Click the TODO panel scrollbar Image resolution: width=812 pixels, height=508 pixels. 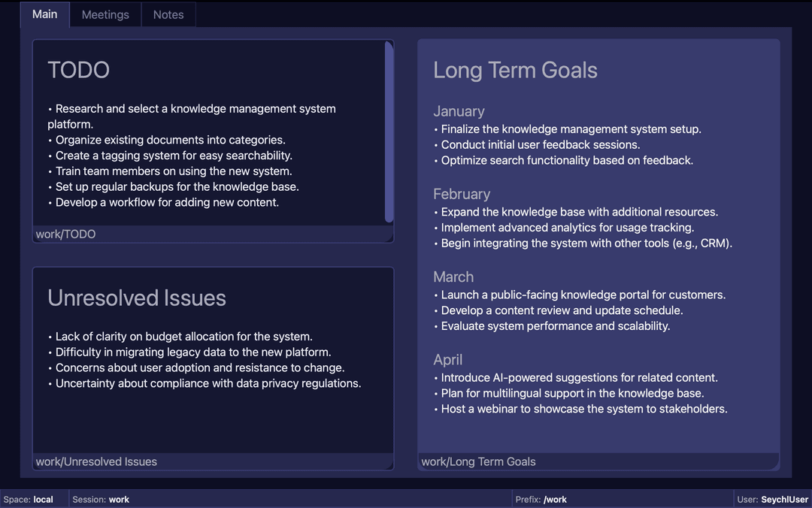(x=389, y=135)
